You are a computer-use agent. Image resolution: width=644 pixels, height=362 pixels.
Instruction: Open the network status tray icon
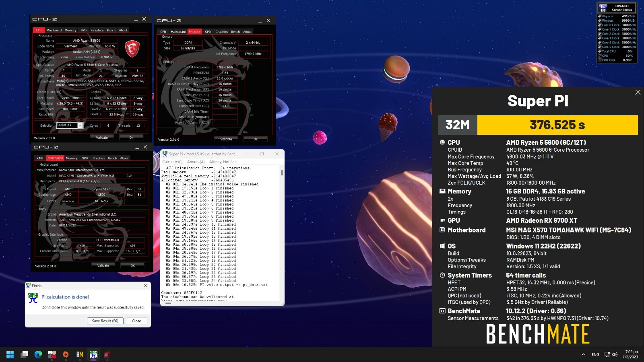[x=607, y=354]
